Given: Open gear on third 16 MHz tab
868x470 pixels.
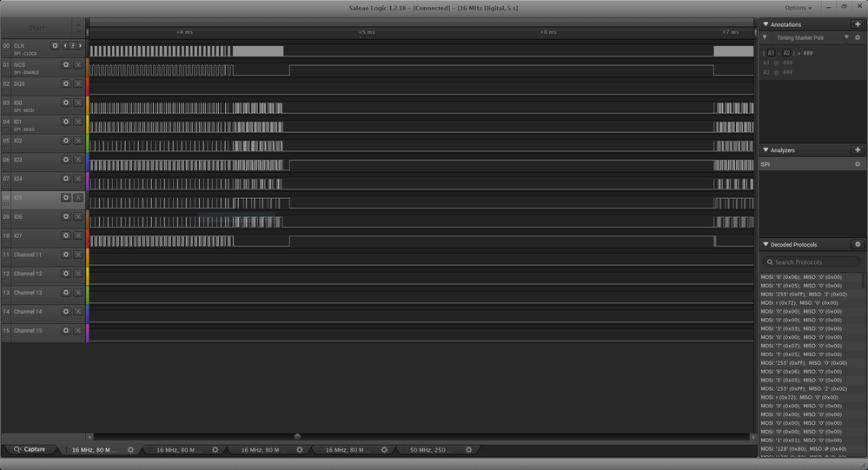Looking at the screenshot, I should 300,450.
